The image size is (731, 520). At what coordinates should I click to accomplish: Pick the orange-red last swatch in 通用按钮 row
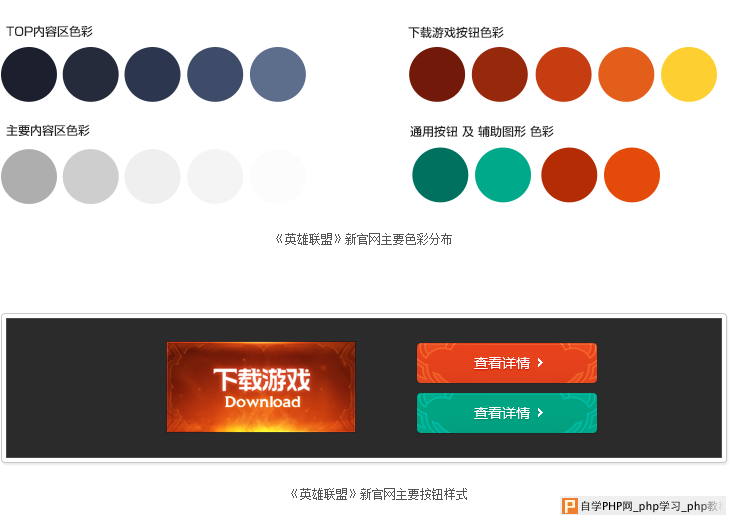632,175
